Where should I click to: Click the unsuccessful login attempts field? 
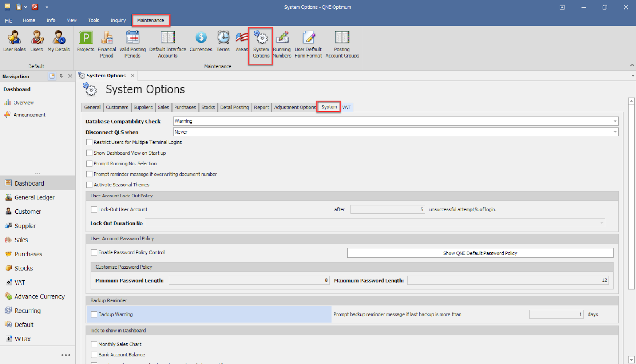coord(387,209)
